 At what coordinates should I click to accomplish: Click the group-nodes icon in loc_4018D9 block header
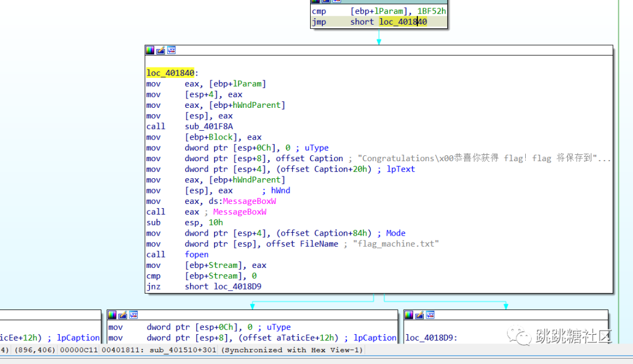click(430, 315)
